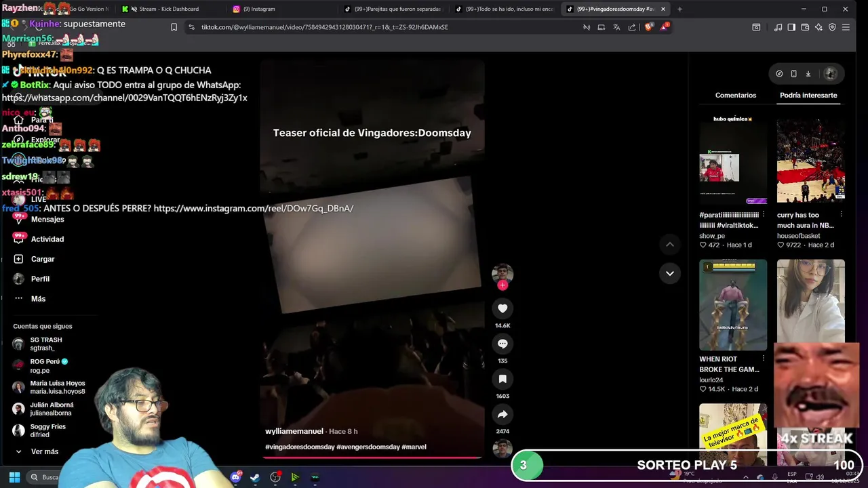The height and width of the screenshot is (488, 868).
Task: Open the wylliamemanuel username under the video
Action: tap(294, 431)
